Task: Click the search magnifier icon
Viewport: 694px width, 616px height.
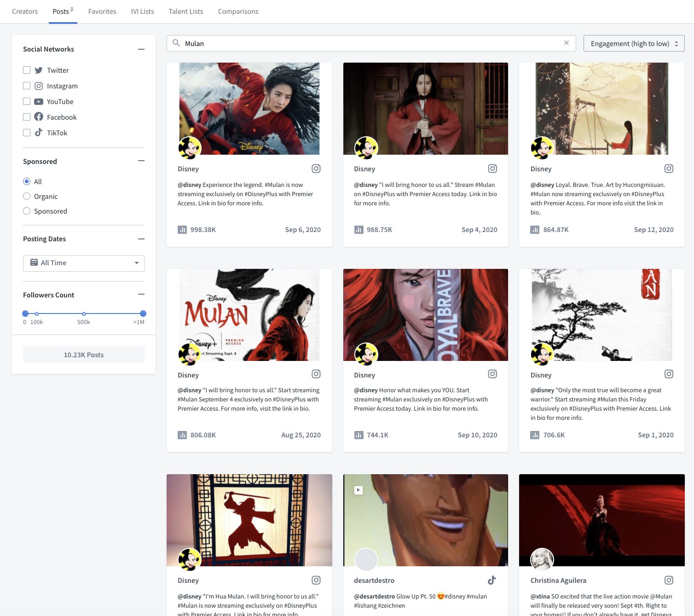Action: [176, 43]
